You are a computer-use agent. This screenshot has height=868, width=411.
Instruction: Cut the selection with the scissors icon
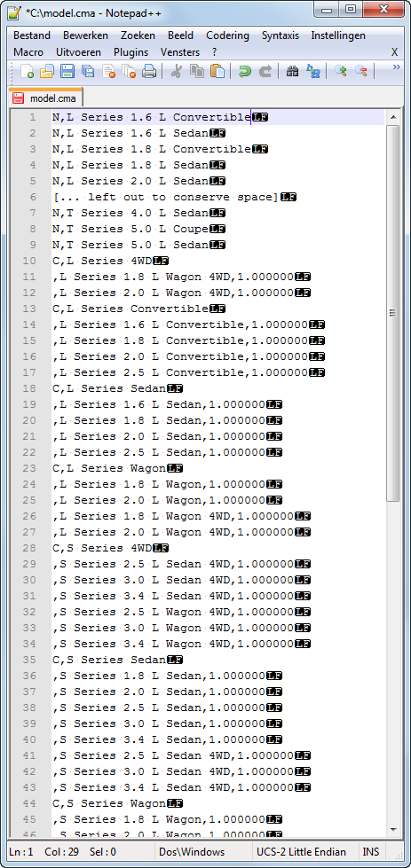[x=177, y=72]
